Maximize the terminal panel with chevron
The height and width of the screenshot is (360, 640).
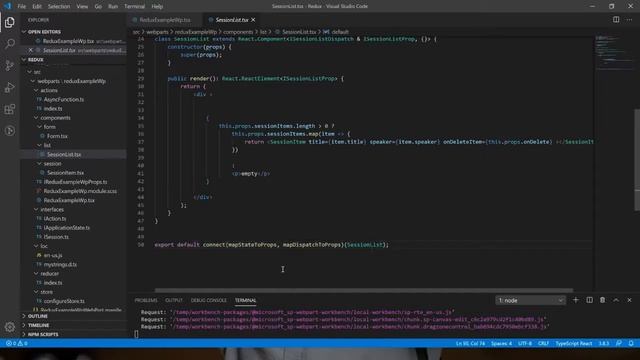(x=616, y=300)
